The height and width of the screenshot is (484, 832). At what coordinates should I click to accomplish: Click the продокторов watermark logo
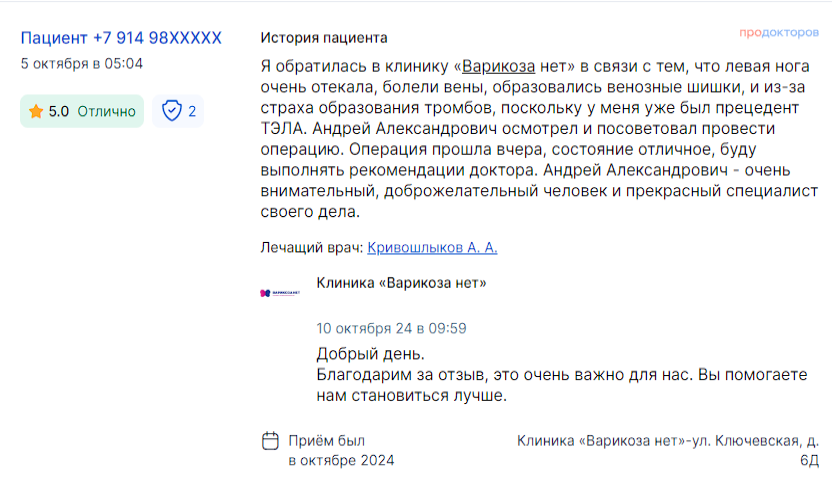point(779,32)
